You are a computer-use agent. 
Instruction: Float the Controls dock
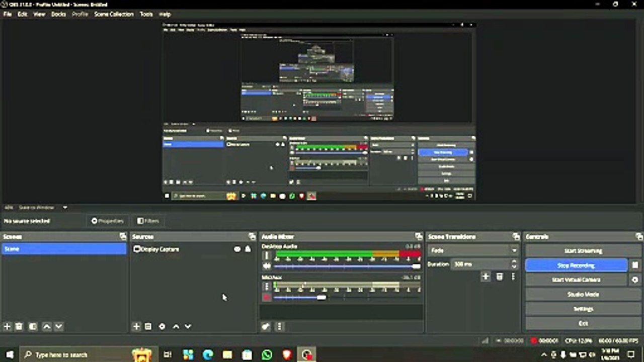pos(639,236)
